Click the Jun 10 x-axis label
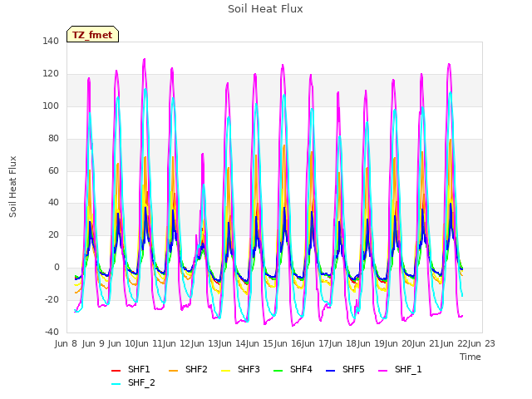 (123, 343)
